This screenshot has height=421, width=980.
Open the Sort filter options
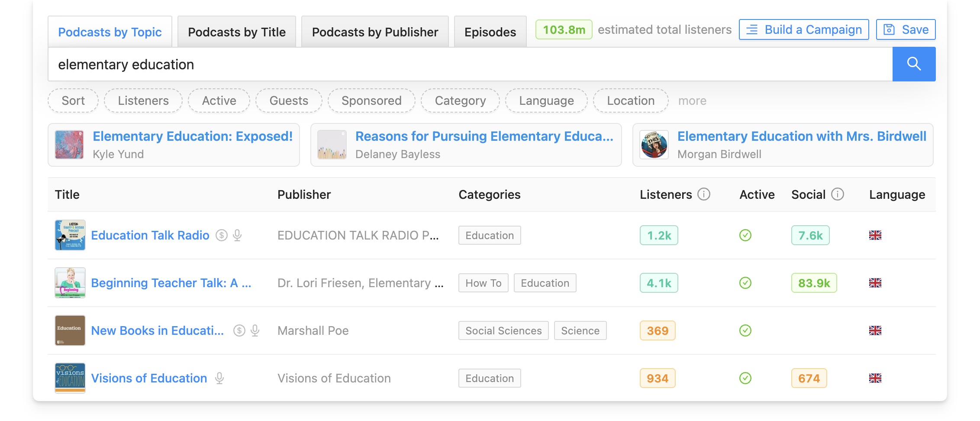[73, 100]
